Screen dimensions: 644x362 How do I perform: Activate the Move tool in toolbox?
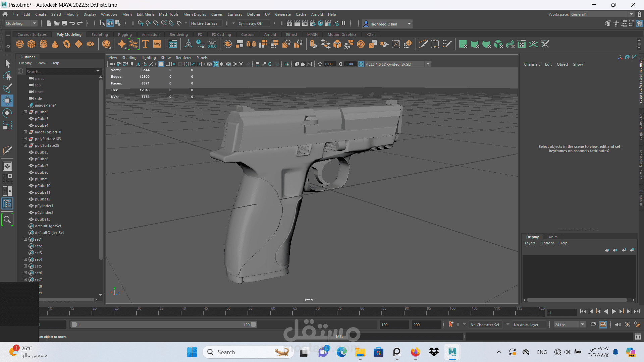pyautogui.click(x=7, y=100)
